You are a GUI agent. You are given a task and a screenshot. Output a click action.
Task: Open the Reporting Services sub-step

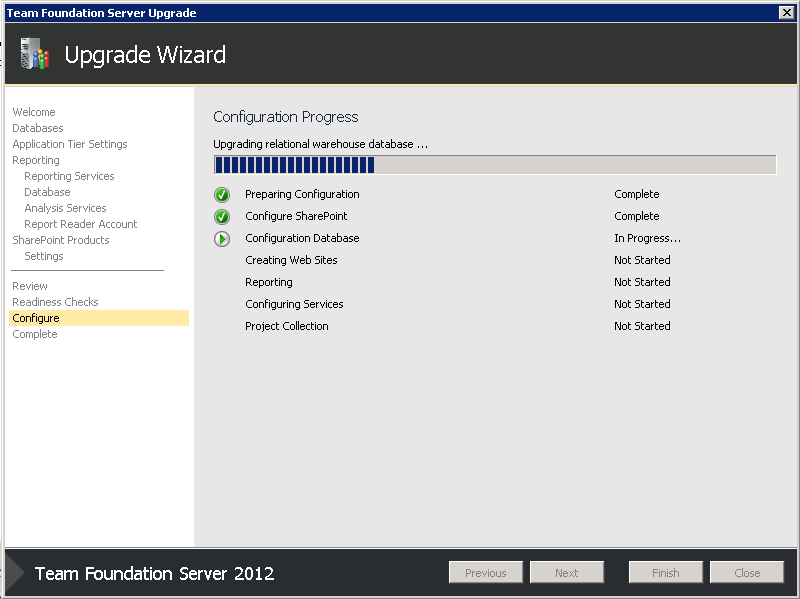coord(69,176)
